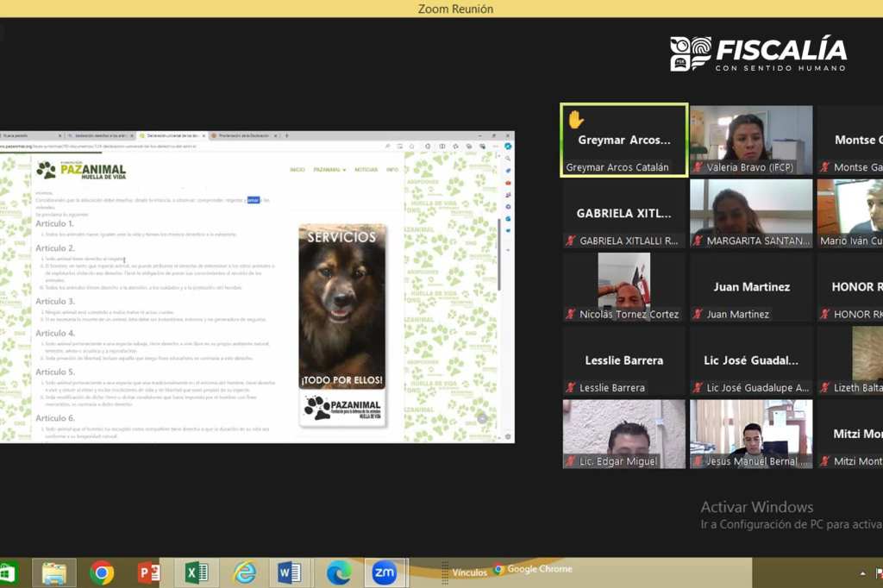Launch PowerPoint from the taskbar
883x588 pixels.
149,572
